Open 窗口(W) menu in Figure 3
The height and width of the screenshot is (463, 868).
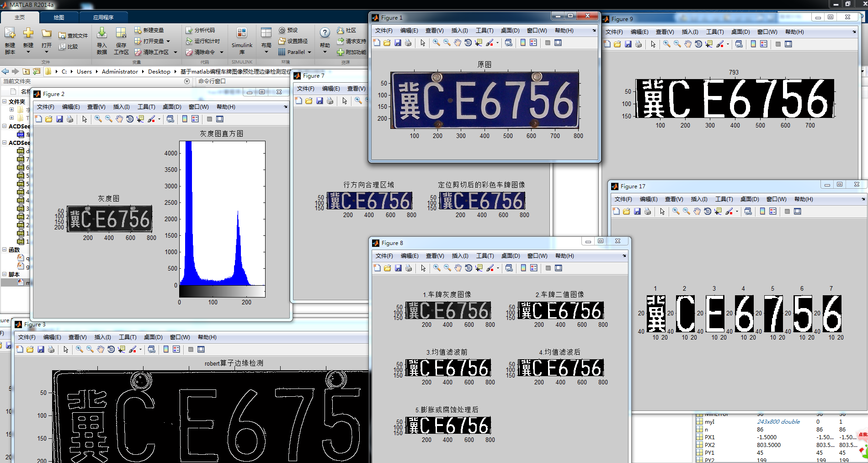(x=180, y=337)
